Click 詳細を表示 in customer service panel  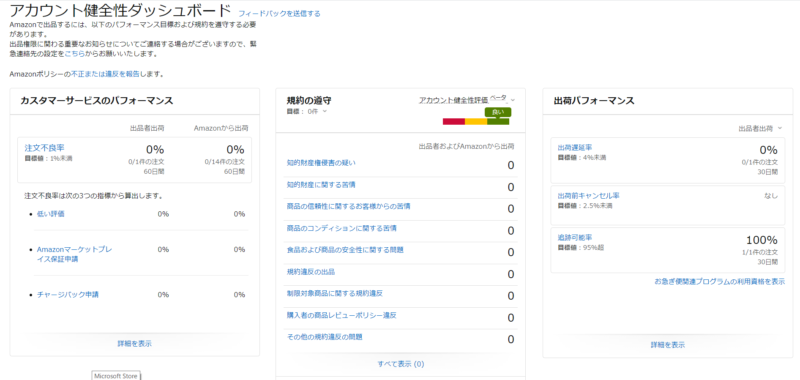click(135, 343)
